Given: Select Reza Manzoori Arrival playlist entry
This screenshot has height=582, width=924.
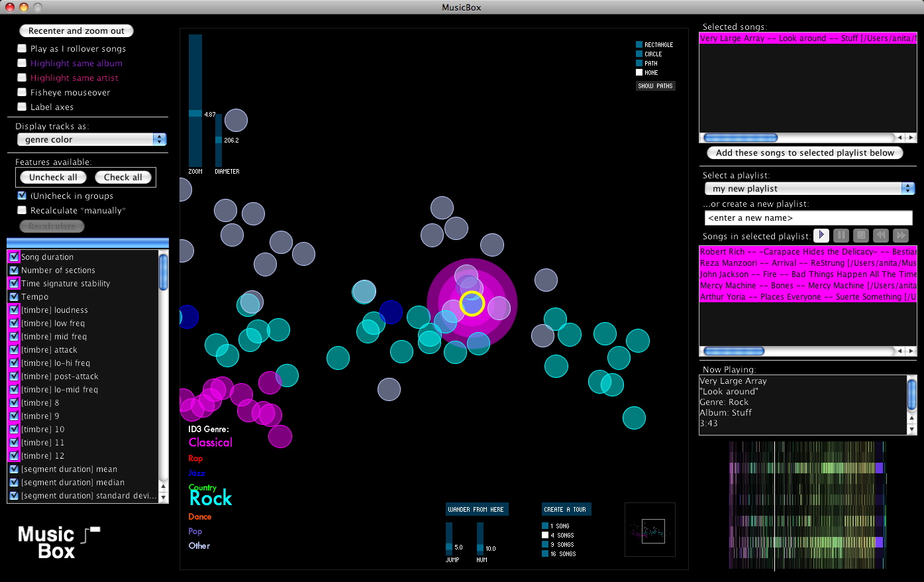Looking at the screenshot, I should point(808,263).
